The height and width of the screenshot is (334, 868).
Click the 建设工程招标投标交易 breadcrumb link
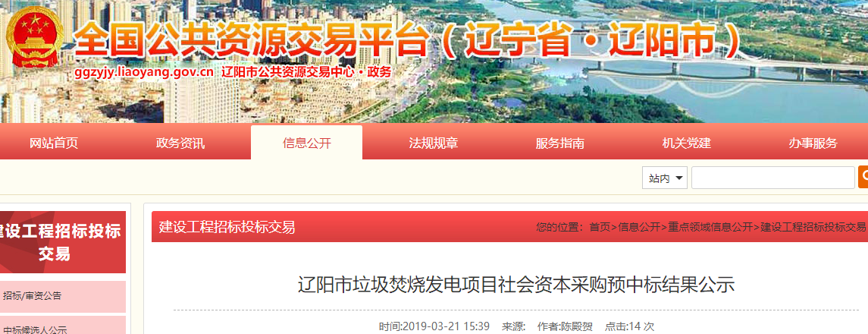point(813,226)
